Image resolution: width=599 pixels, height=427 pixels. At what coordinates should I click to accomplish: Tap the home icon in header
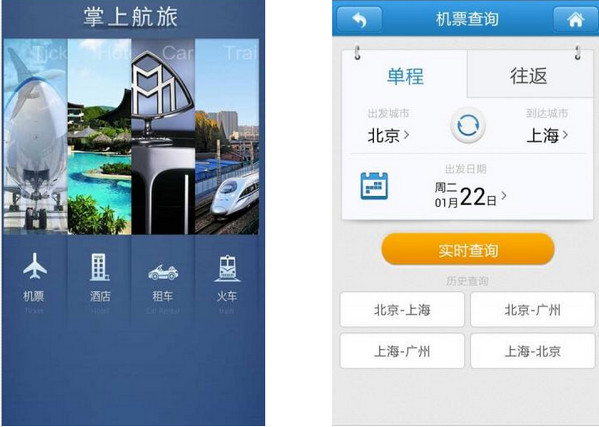click(x=576, y=19)
